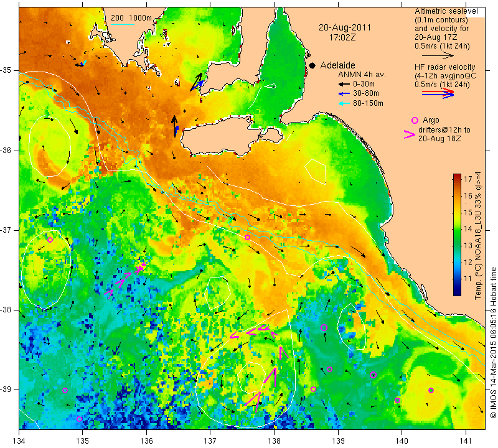This screenshot has width=498, height=448.
Task: Click the Adelaide city label
Action: (x=337, y=65)
